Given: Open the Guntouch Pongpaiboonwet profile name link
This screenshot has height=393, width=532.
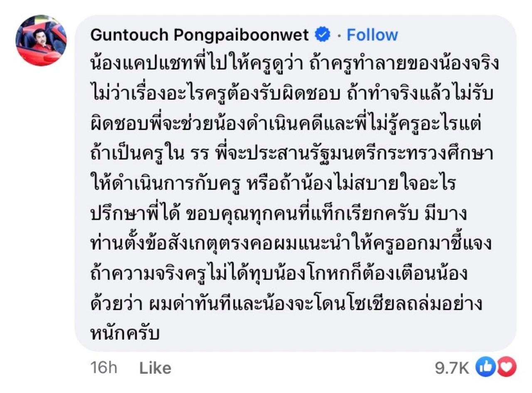Looking at the screenshot, I should click(199, 35).
